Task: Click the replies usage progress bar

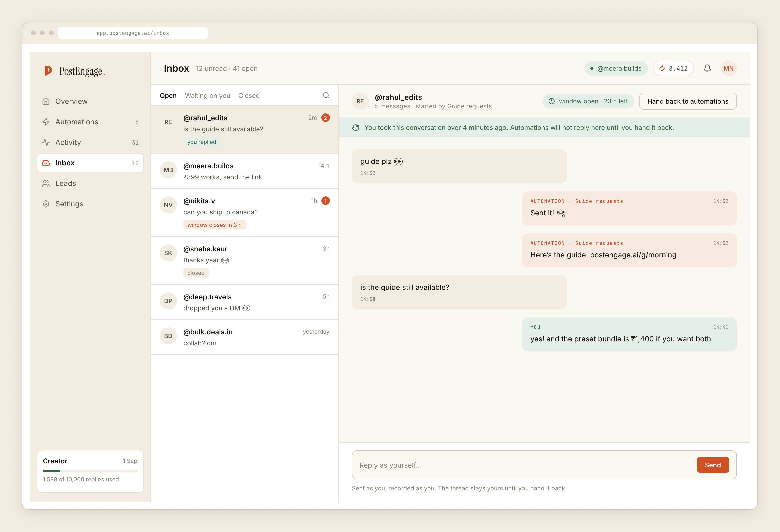Action: (x=90, y=471)
